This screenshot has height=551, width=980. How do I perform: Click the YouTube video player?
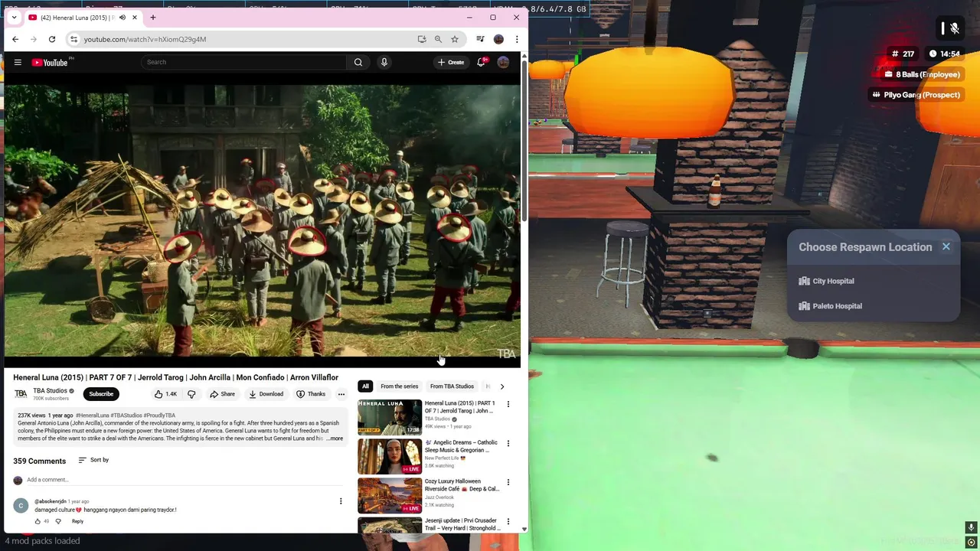coord(263,220)
